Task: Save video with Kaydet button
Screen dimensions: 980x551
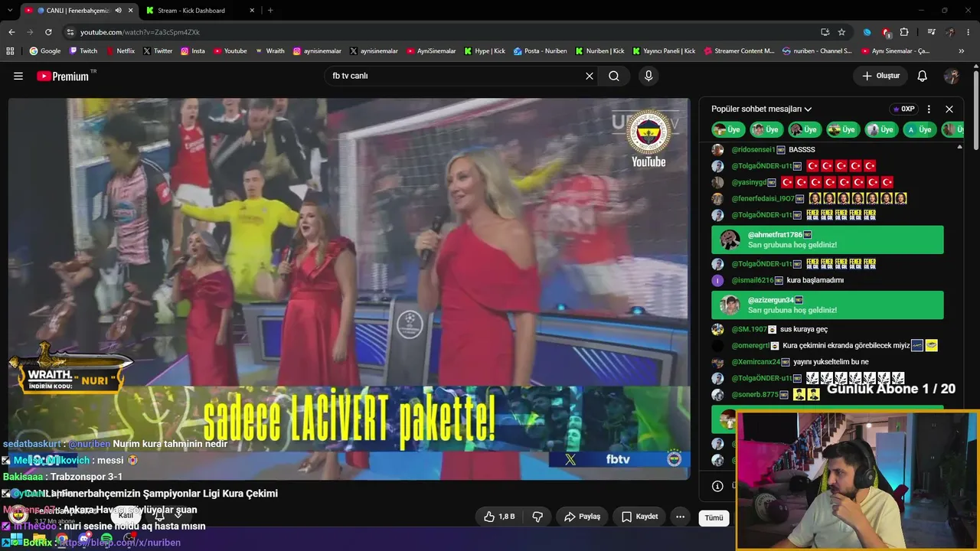Action: [639, 517]
